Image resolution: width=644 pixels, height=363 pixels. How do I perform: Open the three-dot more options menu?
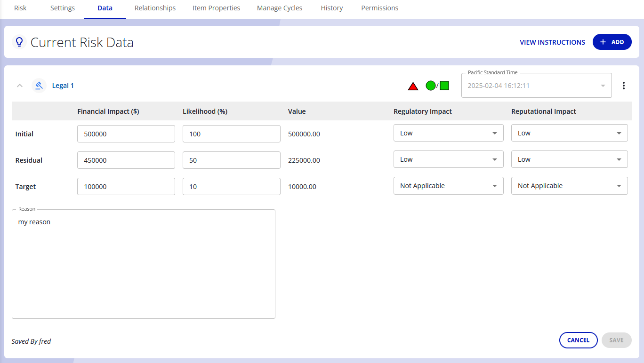(x=624, y=86)
